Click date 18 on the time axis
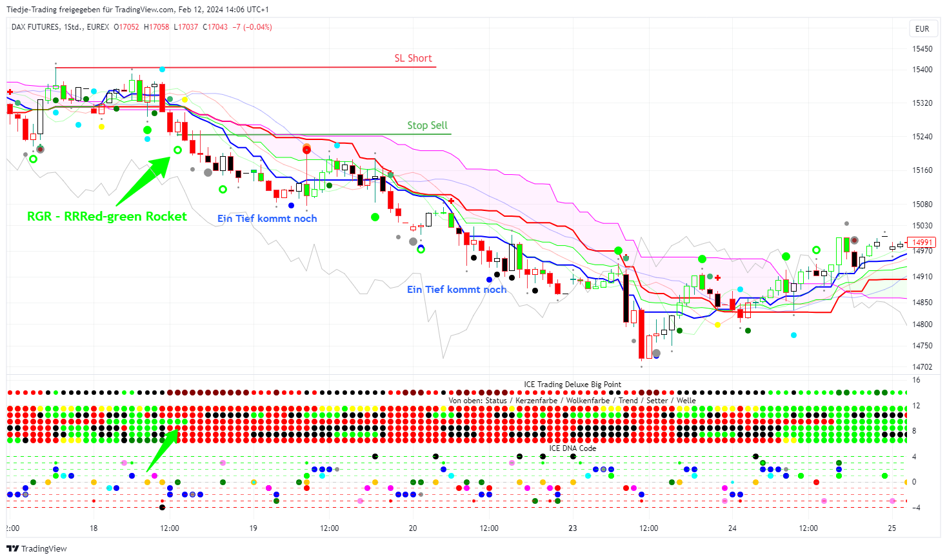Image resolution: width=947 pixels, height=560 pixels. (94, 528)
